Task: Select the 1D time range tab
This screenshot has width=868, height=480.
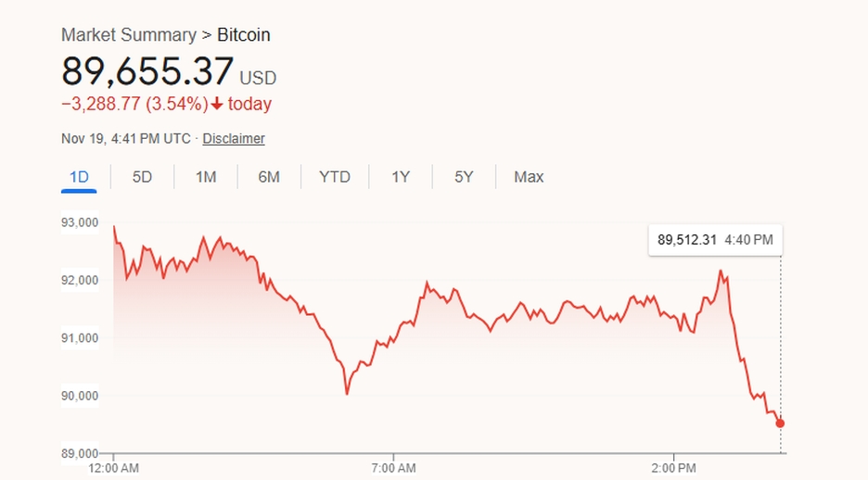Action: (79, 176)
